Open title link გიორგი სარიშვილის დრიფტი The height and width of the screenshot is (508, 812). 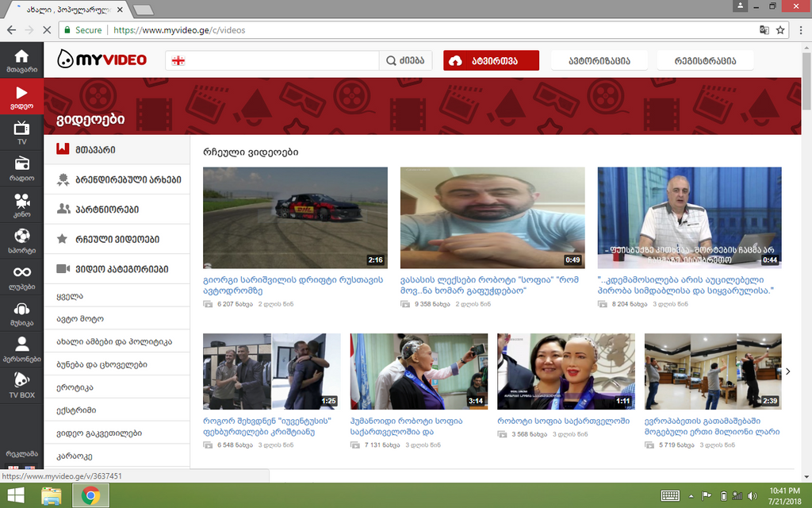point(293,285)
